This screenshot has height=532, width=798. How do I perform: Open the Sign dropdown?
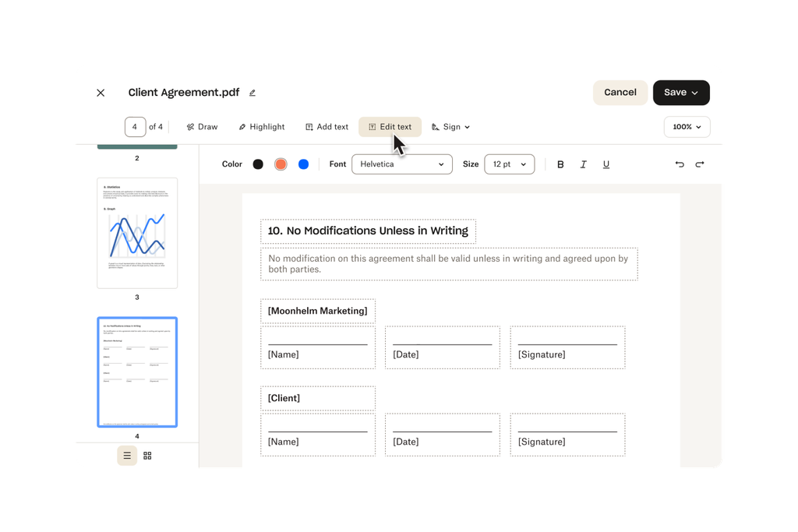[450, 126]
